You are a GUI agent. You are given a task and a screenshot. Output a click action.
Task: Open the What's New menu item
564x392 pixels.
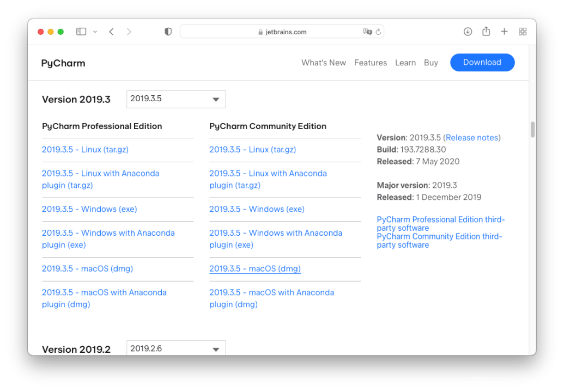point(324,63)
